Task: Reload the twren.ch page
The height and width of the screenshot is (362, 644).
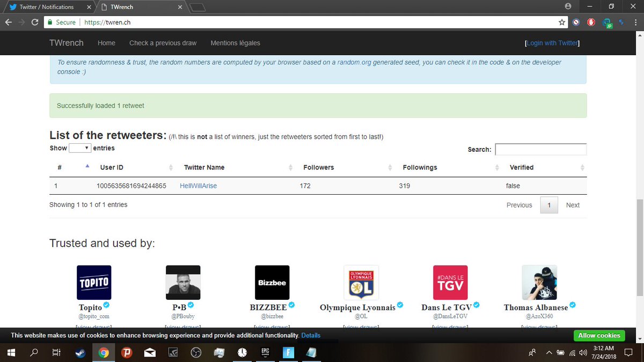Action: click(35, 23)
